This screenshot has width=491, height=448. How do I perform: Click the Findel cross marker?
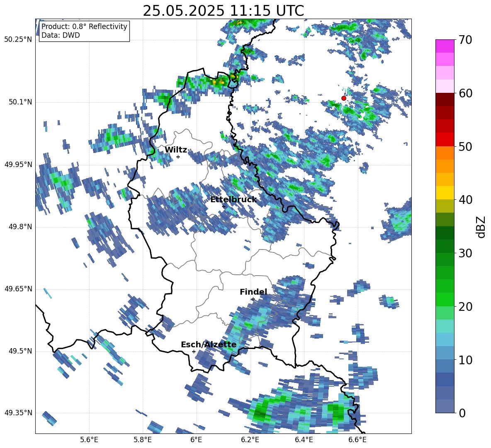point(253,299)
